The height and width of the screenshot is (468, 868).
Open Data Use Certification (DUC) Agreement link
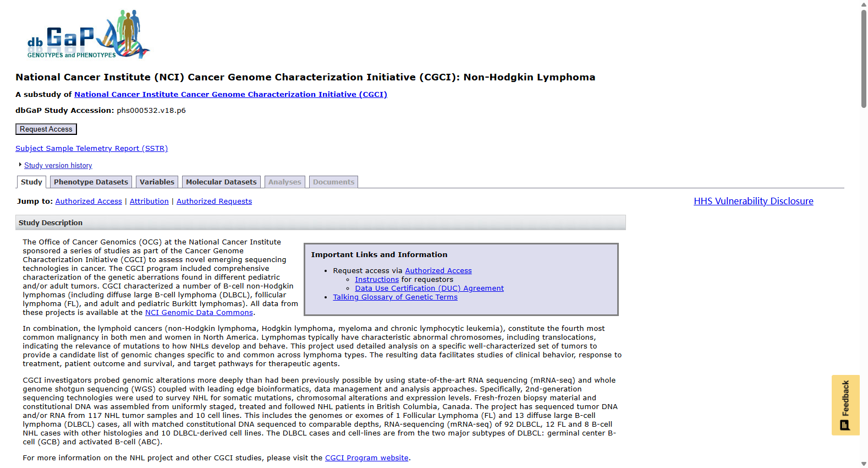pyautogui.click(x=429, y=289)
